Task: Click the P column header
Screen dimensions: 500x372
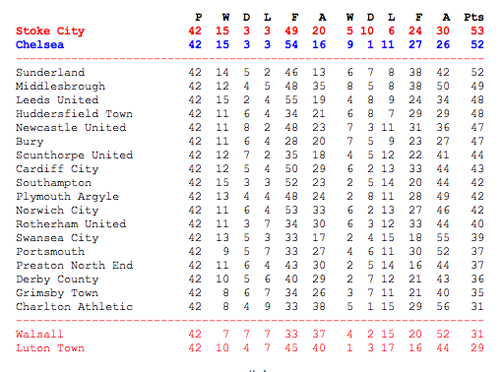Action: (x=199, y=17)
